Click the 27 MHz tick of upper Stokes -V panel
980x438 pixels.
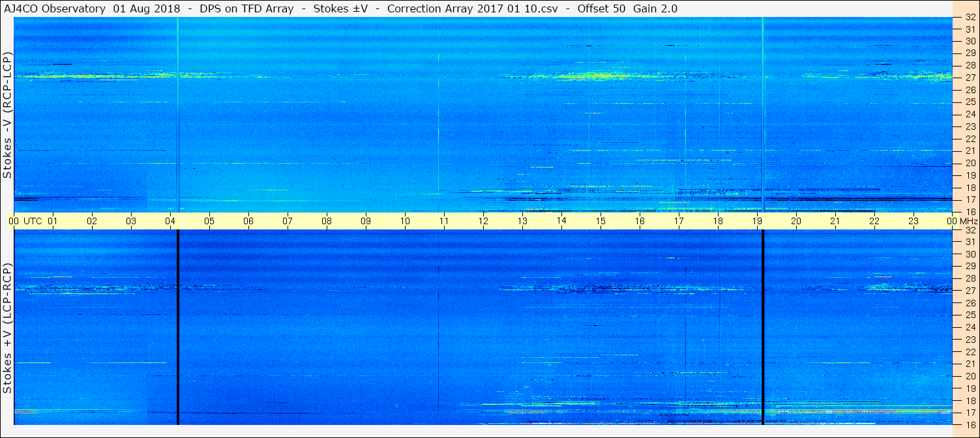click(970, 78)
